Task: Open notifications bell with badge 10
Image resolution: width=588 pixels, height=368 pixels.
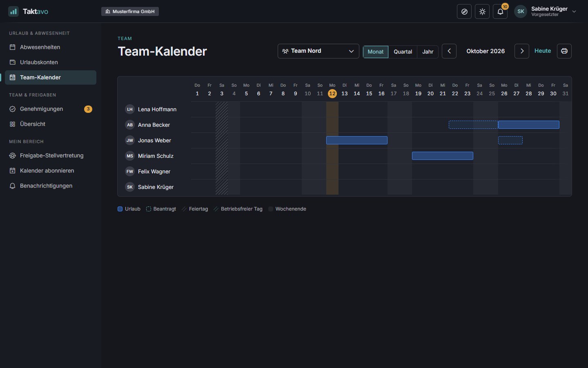Action: click(x=500, y=11)
